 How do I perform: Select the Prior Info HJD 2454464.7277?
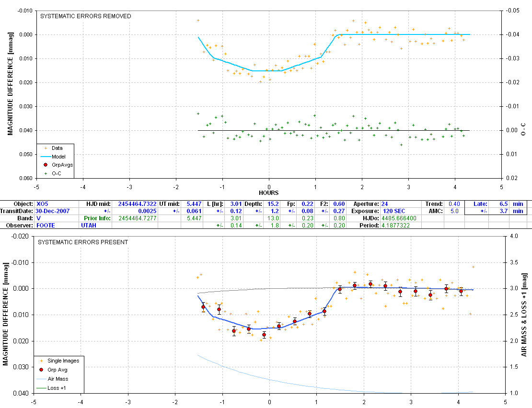click(x=138, y=218)
